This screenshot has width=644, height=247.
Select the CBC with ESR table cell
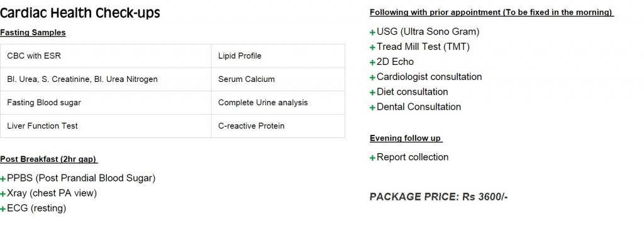(106, 56)
